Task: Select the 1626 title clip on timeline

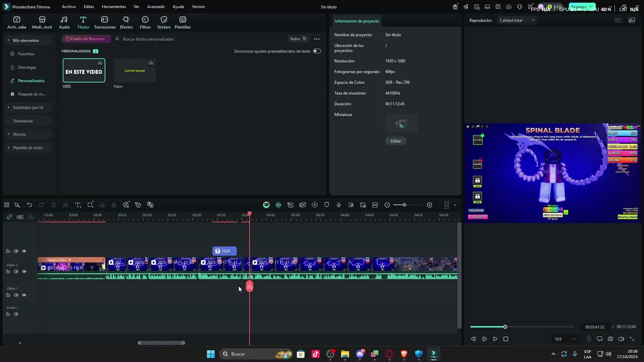Action: point(224,251)
